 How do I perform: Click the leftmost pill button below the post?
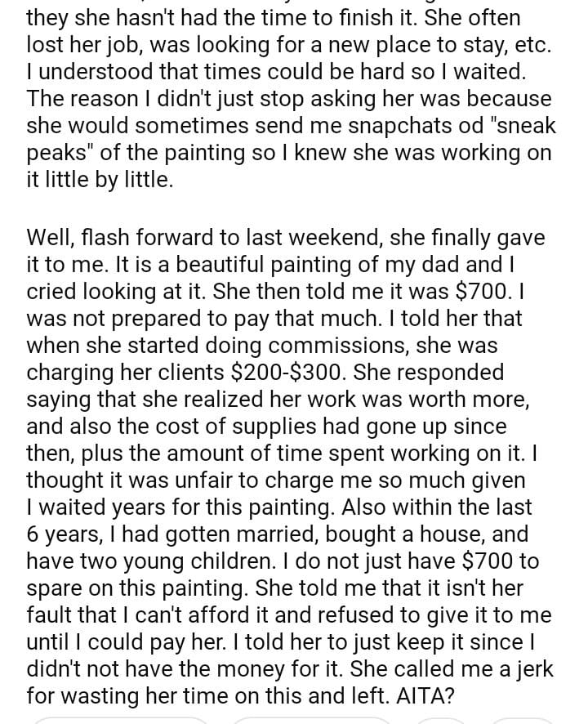[x=121, y=720]
